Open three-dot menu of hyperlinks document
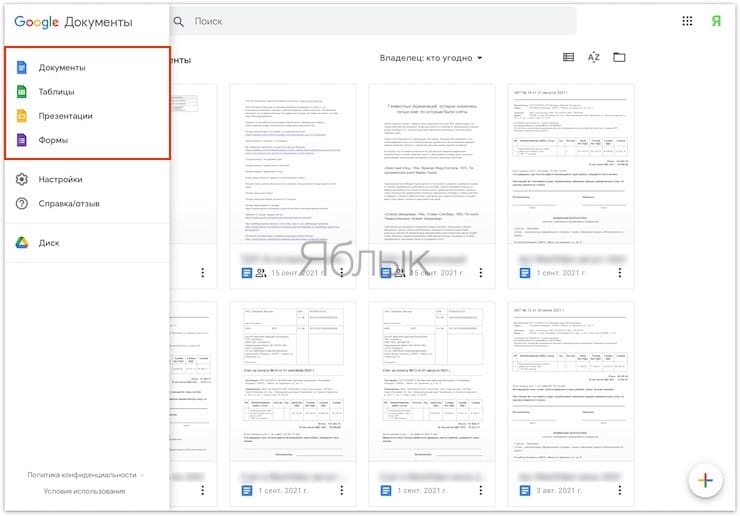The height and width of the screenshot is (516, 740). 342,273
